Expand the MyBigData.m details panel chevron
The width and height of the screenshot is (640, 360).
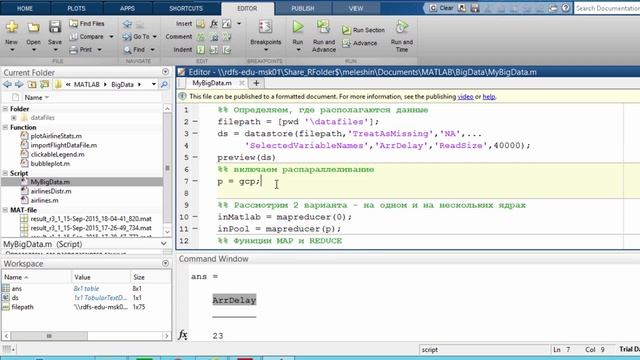tap(164, 244)
